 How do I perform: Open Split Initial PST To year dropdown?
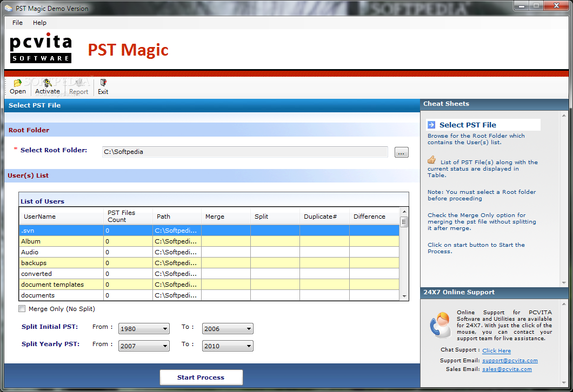(x=227, y=328)
